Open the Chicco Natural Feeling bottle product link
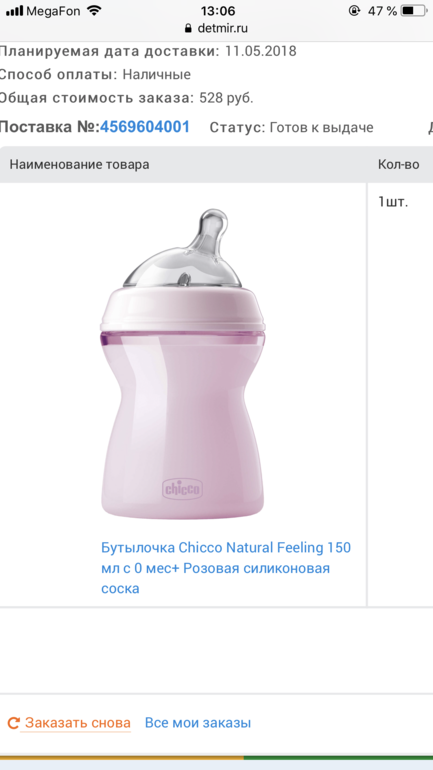This screenshot has width=433, height=770. 226,568
